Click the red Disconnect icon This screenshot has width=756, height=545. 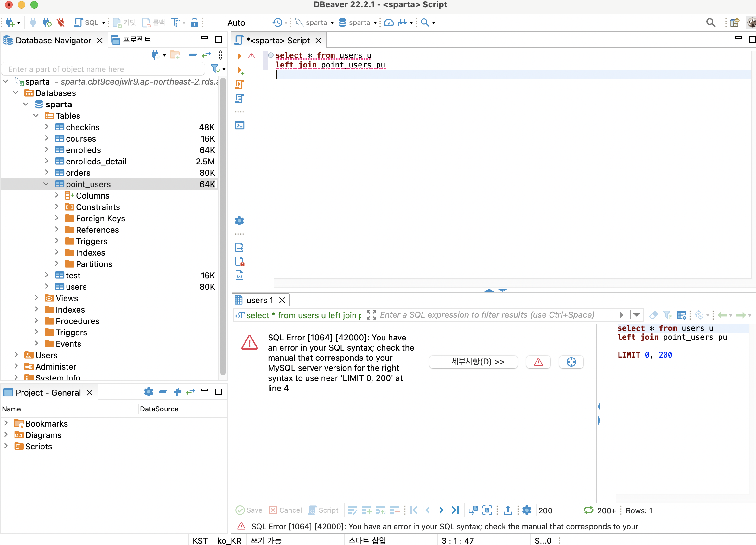pos(61,23)
